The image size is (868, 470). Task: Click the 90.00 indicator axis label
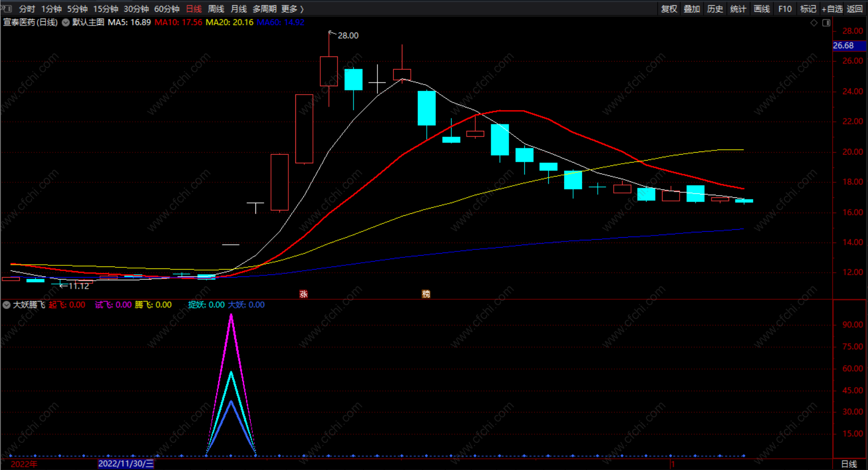[x=853, y=325]
